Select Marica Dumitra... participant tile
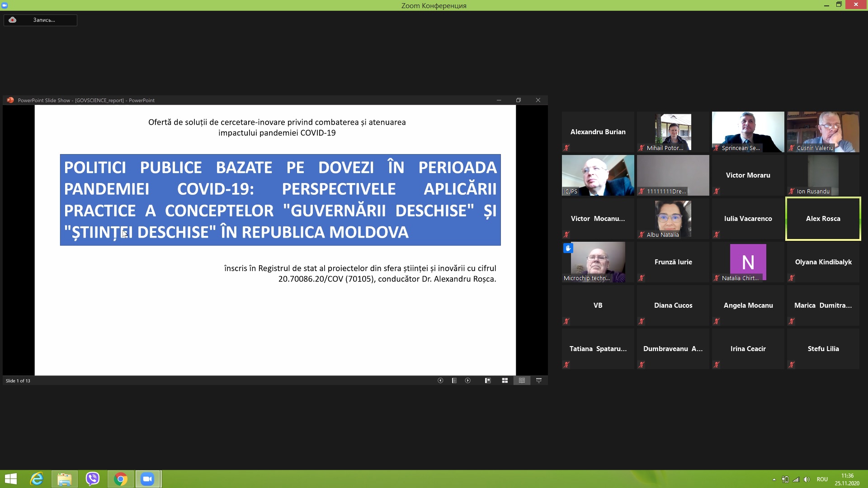The image size is (868, 488). point(823,305)
